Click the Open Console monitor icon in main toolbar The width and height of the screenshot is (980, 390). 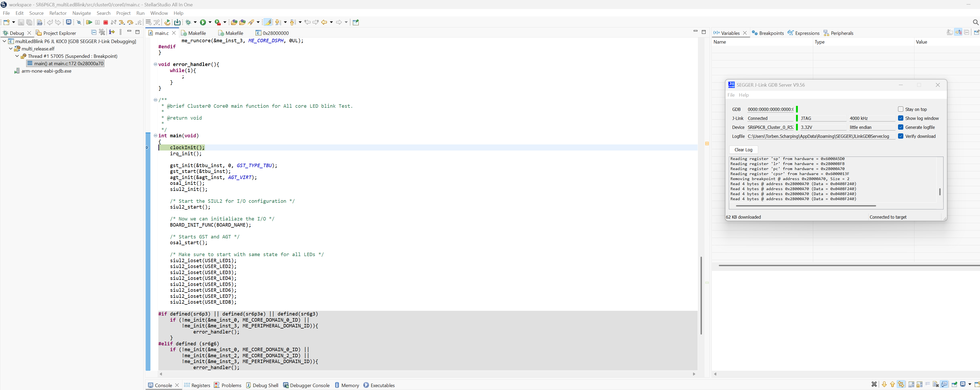click(x=69, y=22)
